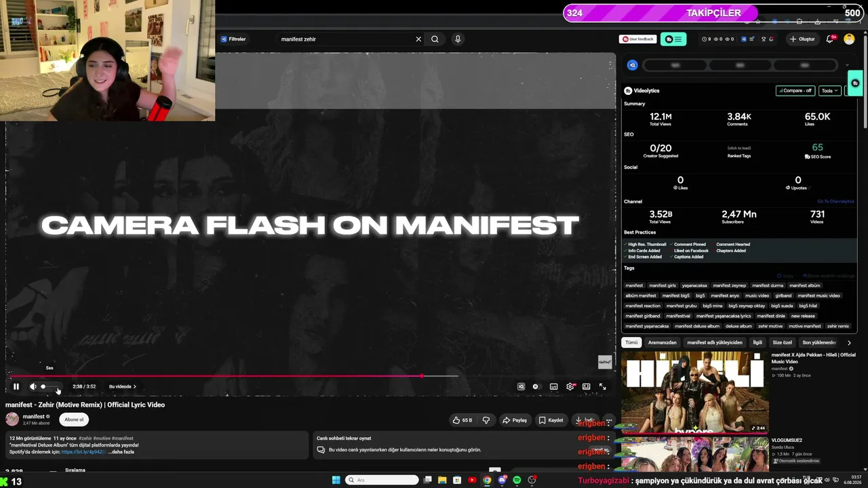The image size is (868, 488).
Task: Adjust the volume slider knob
Action: [x=43, y=386]
